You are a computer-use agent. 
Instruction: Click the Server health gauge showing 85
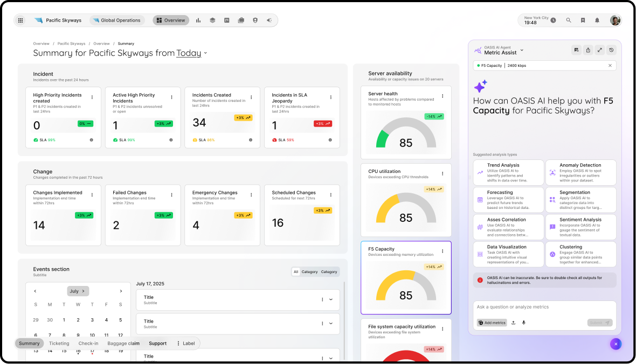pos(406,134)
